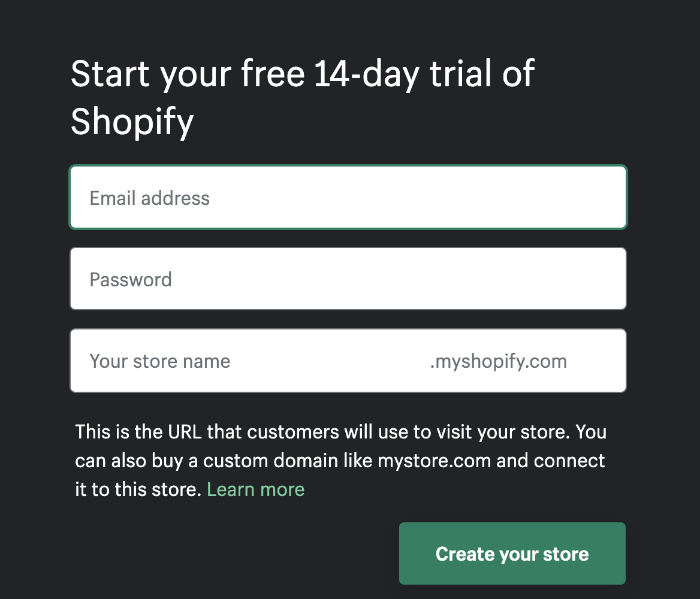Screen dimensions: 700x599
Task: Click the Your store name placeholder text
Action: pyautogui.click(x=159, y=361)
